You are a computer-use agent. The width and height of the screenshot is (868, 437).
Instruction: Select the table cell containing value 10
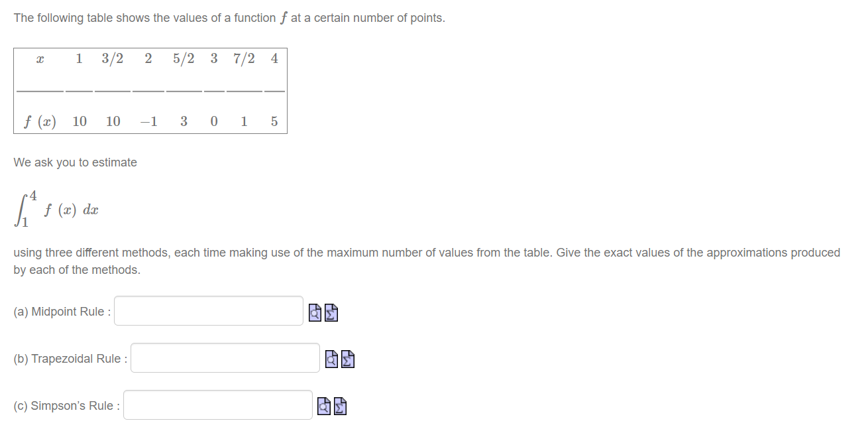pyautogui.click(x=80, y=121)
